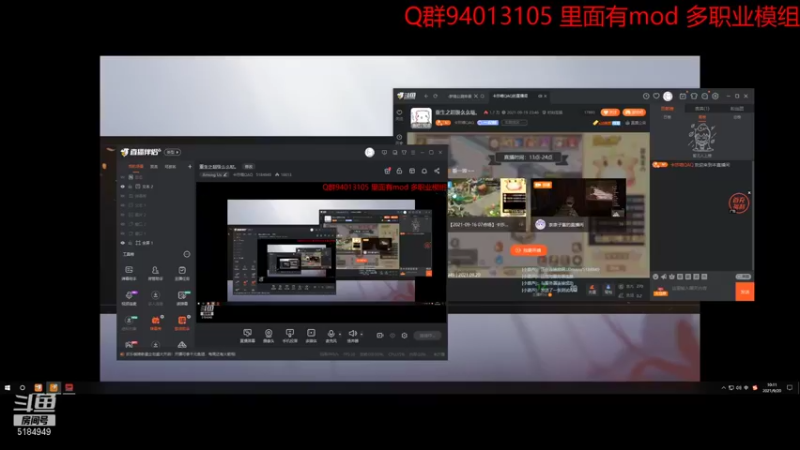Click the refresh icon in Douyu client window
This screenshot has height=450, width=800.
pos(435,96)
